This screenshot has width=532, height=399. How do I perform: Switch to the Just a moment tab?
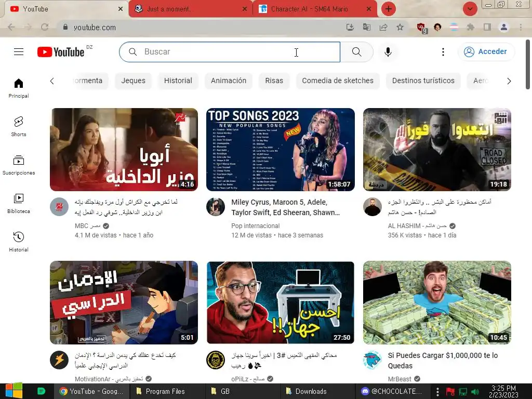click(x=191, y=9)
